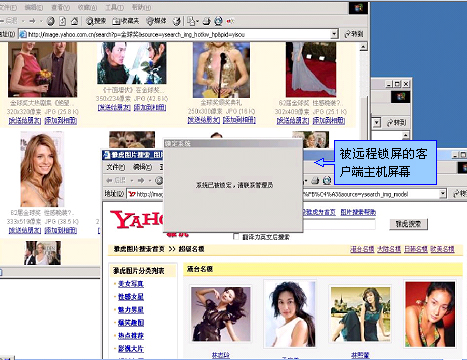This screenshot has height=360, width=467.
Task: Click the 转到 Go button beside the top address bar
Action: 354,34
